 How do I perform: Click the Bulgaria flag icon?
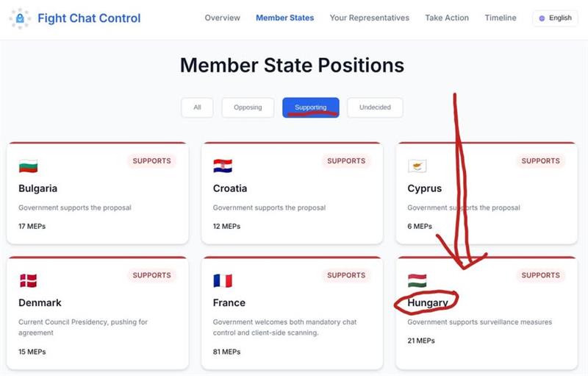tap(28, 166)
